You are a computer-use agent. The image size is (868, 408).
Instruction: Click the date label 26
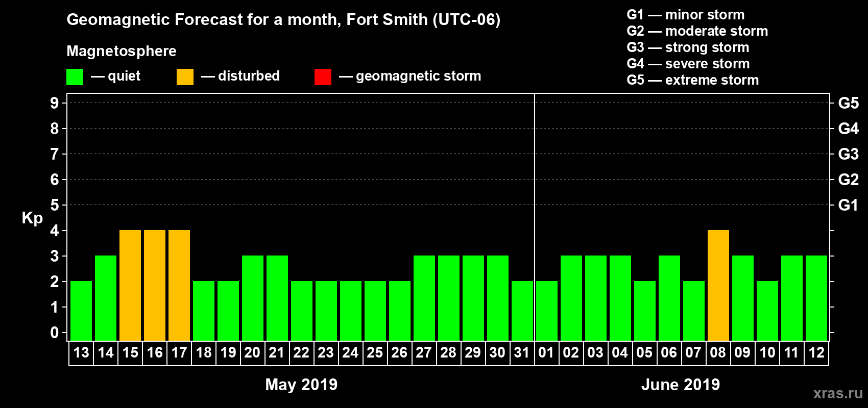[x=400, y=353]
